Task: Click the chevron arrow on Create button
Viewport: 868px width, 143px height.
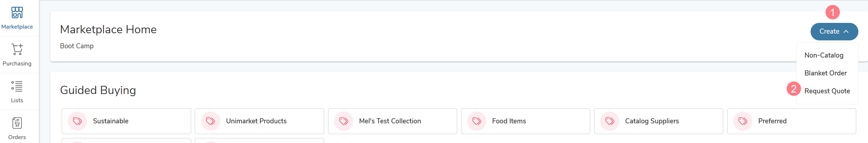Action: coord(846,31)
